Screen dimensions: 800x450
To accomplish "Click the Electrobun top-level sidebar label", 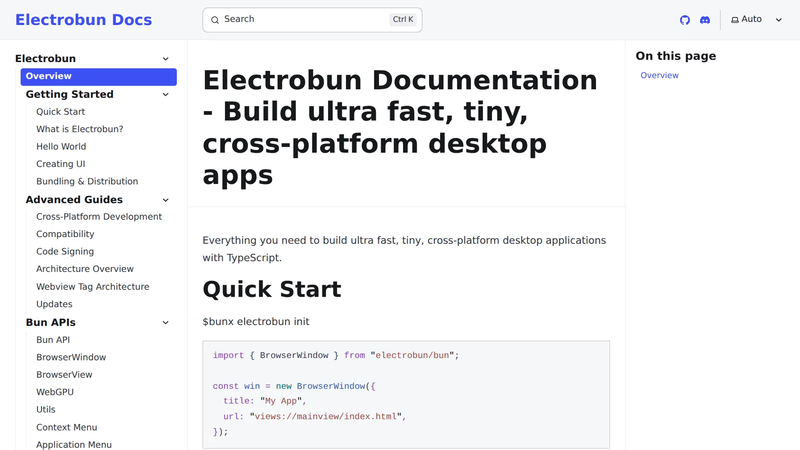I will tap(45, 59).
